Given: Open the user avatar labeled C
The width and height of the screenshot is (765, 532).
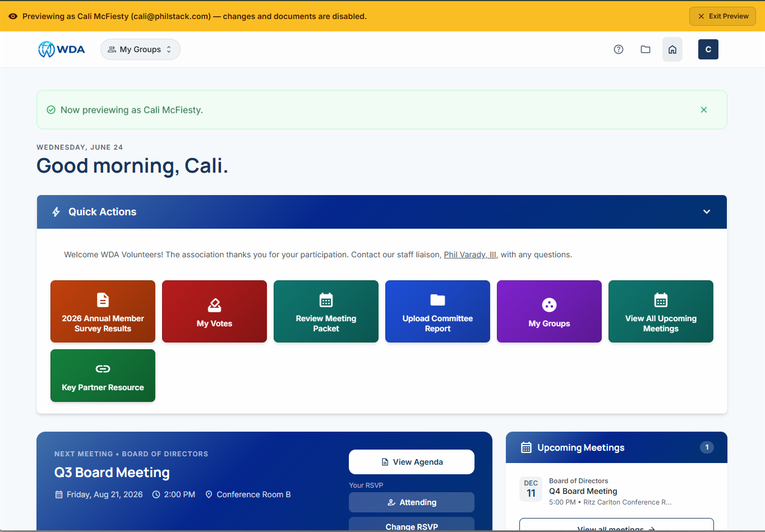Looking at the screenshot, I should point(708,49).
